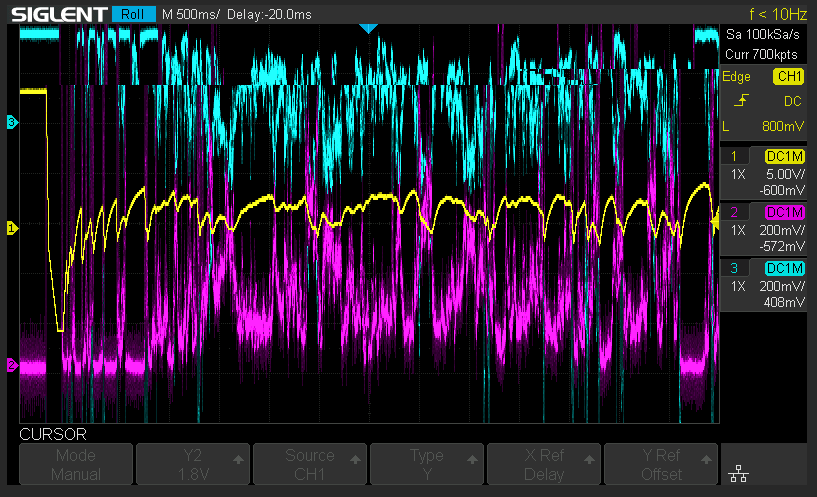817x497 pixels.
Task: Click the M 500ms/ timebase readout
Action: click(191, 15)
